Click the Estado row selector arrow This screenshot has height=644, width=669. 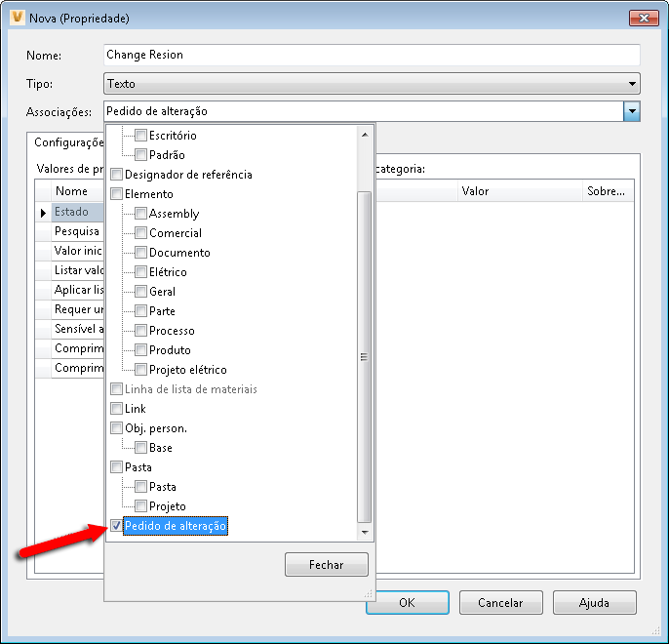click(43, 213)
